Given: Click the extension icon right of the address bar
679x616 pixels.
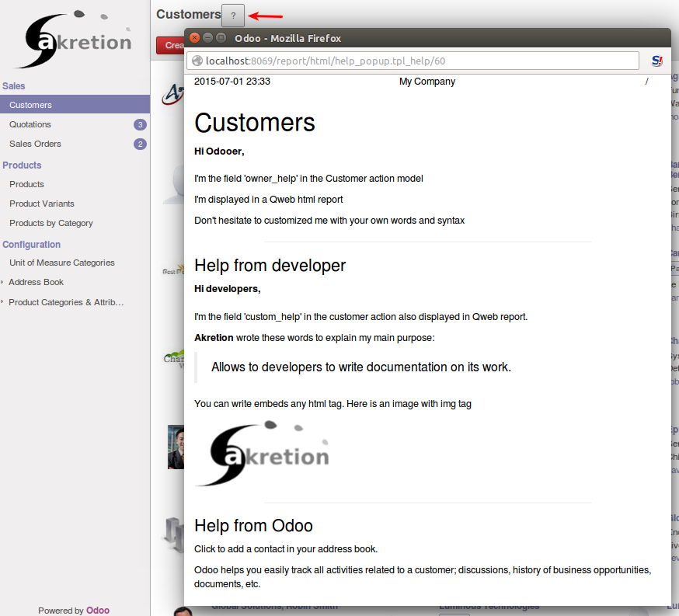Looking at the screenshot, I should pyautogui.click(x=657, y=61).
